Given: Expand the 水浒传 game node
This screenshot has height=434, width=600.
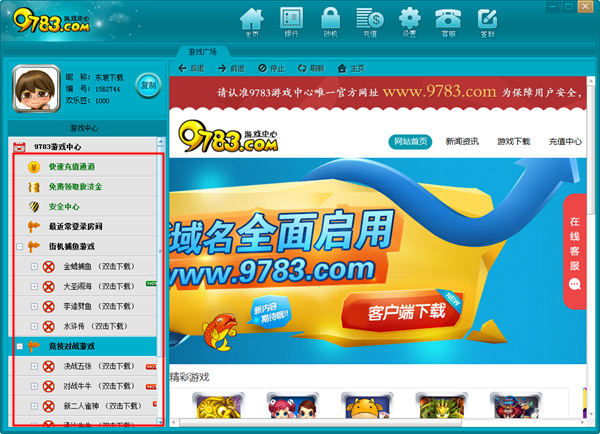Looking at the screenshot, I should [34, 326].
